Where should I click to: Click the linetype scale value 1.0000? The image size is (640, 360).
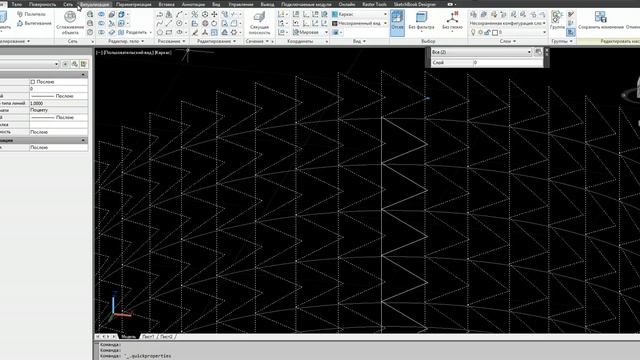tap(58, 103)
